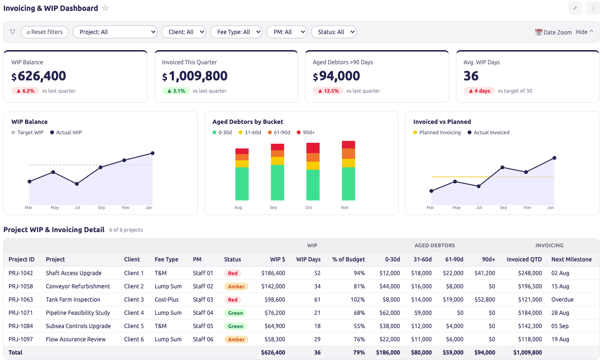This screenshot has width=603, height=364.
Task: Open the Project filter dropdown
Action: click(115, 32)
